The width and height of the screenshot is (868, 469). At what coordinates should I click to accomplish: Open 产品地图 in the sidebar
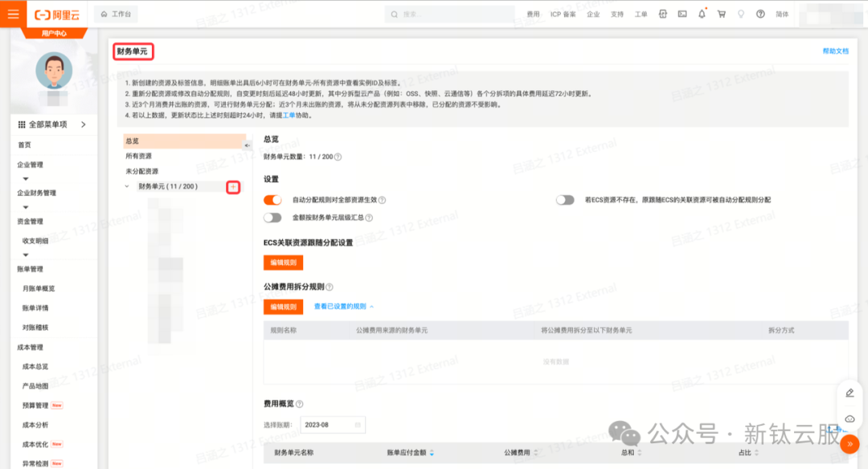click(x=35, y=386)
